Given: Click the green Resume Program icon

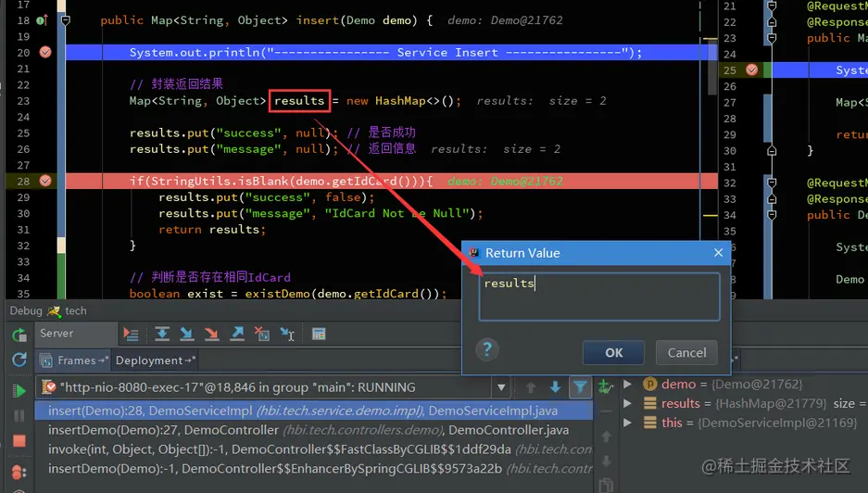Looking at the screenshot, I should (19, 390).
